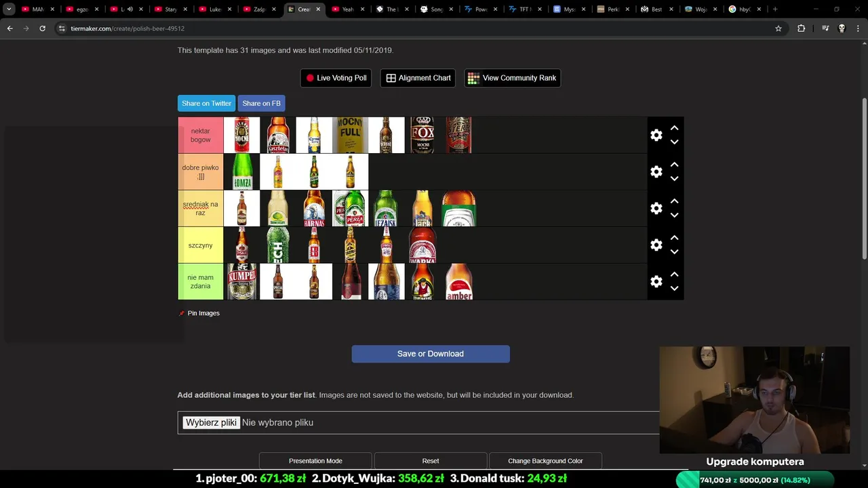Open settings gear for 'nie mam zdania' tier
Image resolution: width=868 pixels, height=488 pixels.
(656, 281)
